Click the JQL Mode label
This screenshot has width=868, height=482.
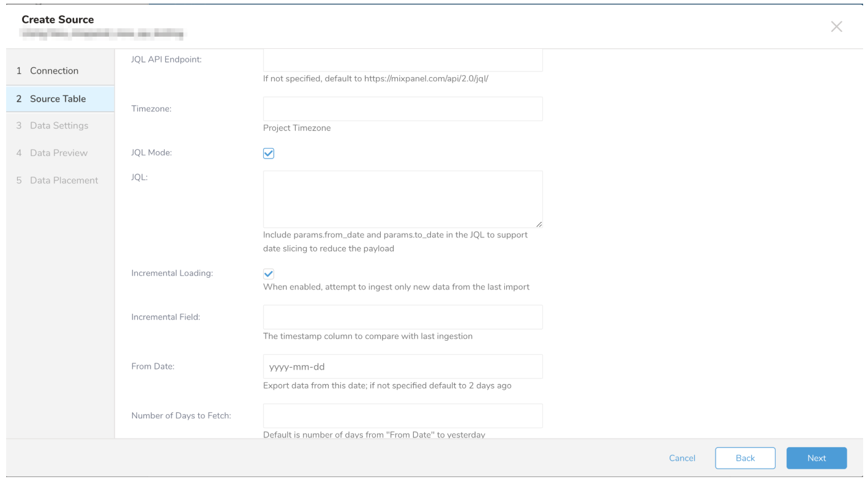[151, 153]
